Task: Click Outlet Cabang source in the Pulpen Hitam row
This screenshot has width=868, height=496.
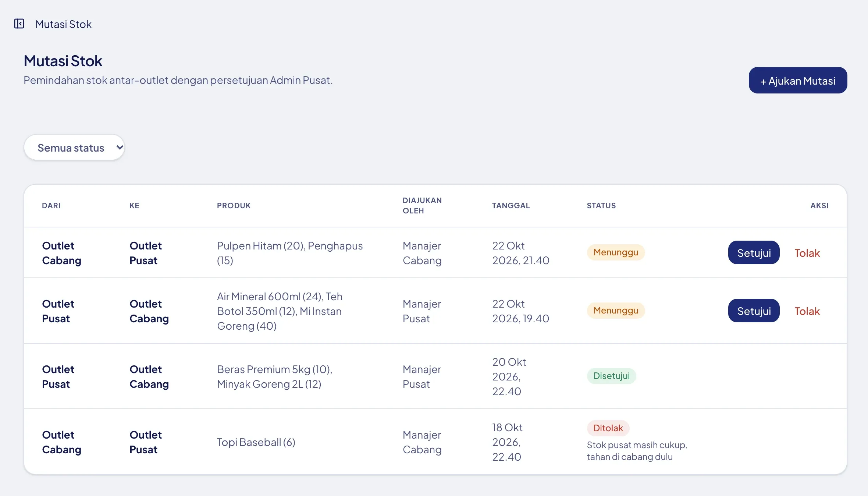Action: (61, 253)
